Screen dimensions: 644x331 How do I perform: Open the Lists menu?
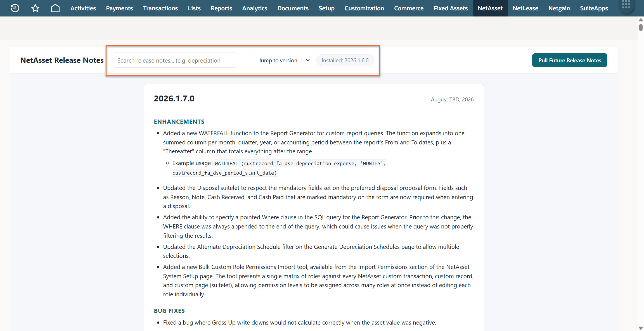(194, 8)
